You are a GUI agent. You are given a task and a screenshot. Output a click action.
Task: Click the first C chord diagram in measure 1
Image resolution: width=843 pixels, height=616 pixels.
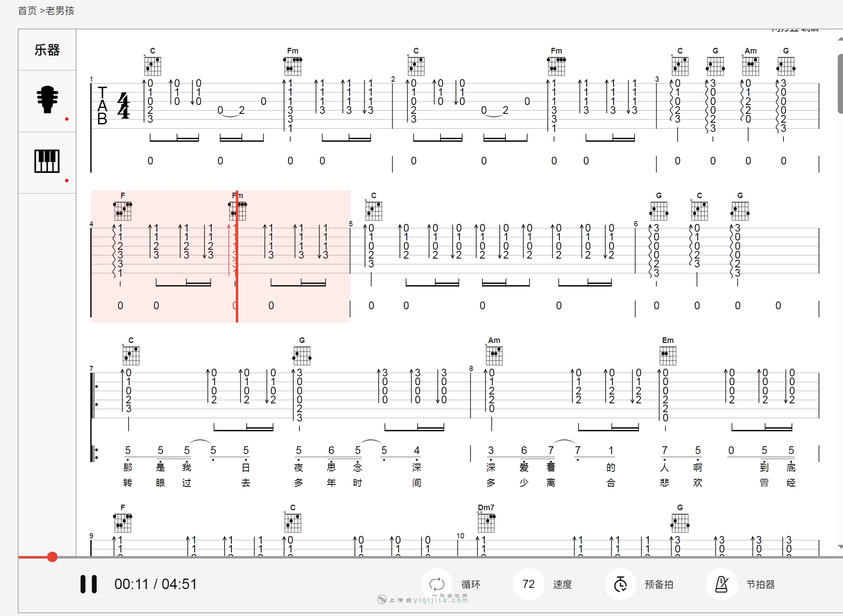point(153,66)
